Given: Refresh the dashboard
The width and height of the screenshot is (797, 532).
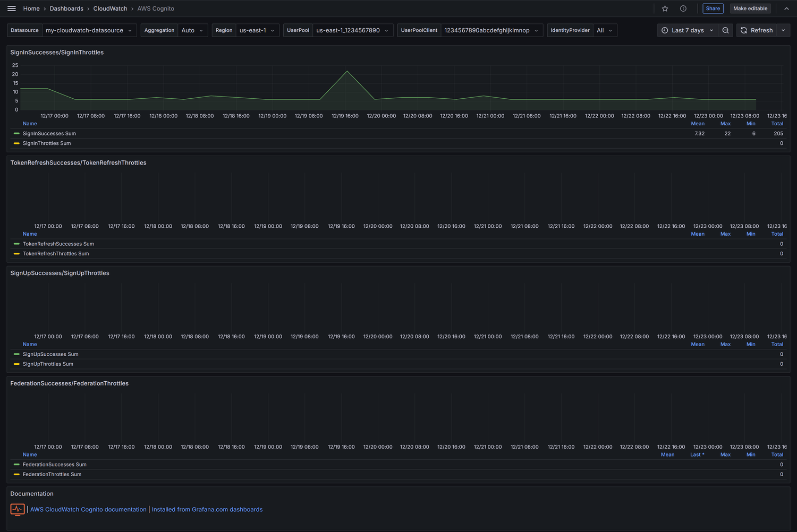Looking at the screenshot, I should tap(757, 30).
